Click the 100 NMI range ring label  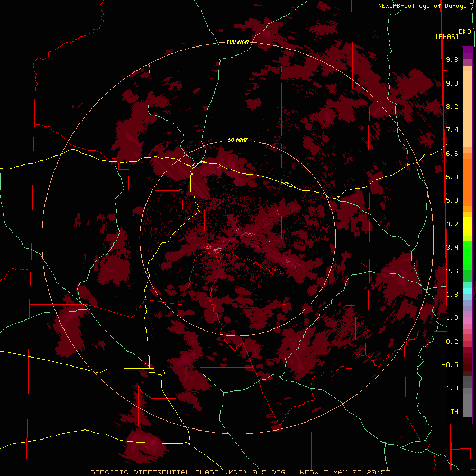(237, 42)
